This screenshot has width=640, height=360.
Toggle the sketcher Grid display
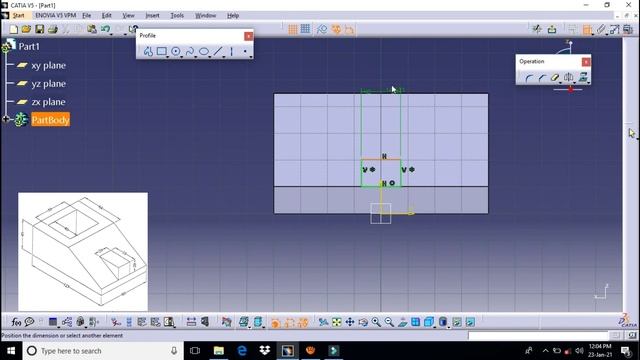click(x=292, y=29)
